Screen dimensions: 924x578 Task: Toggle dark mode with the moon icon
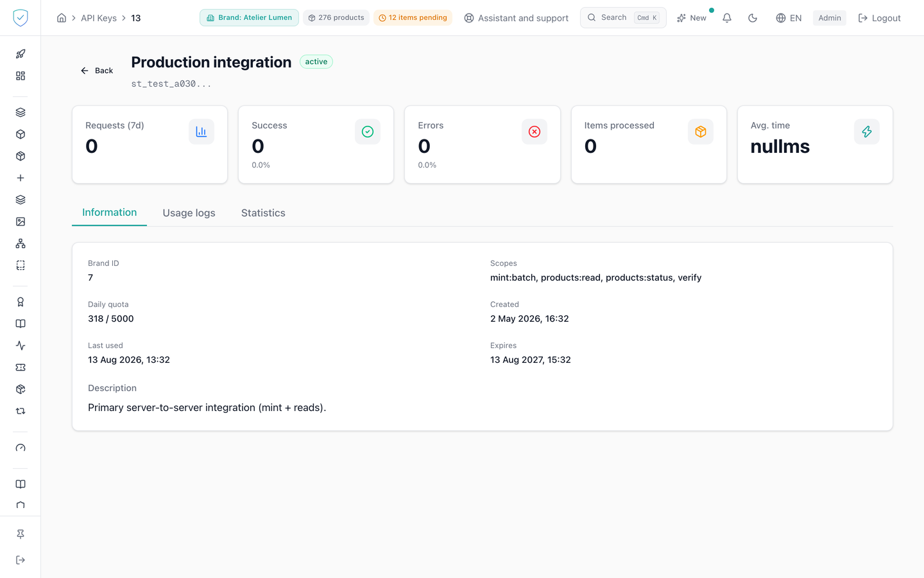[753, 18]
